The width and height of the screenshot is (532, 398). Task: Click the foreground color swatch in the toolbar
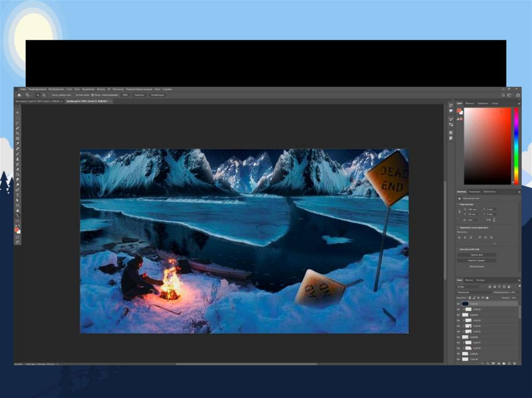click(17, 229)
